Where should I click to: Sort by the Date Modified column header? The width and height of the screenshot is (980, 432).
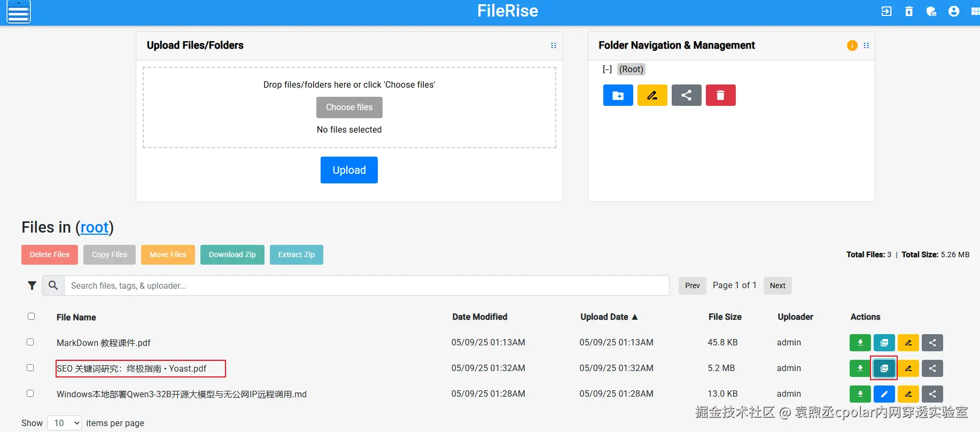480,317
